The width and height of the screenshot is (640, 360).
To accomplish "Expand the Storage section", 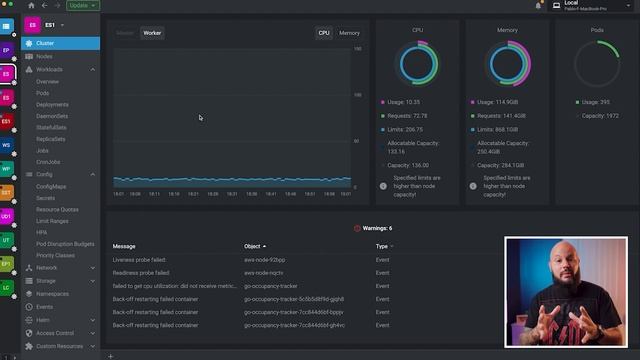I will point(93,281).
